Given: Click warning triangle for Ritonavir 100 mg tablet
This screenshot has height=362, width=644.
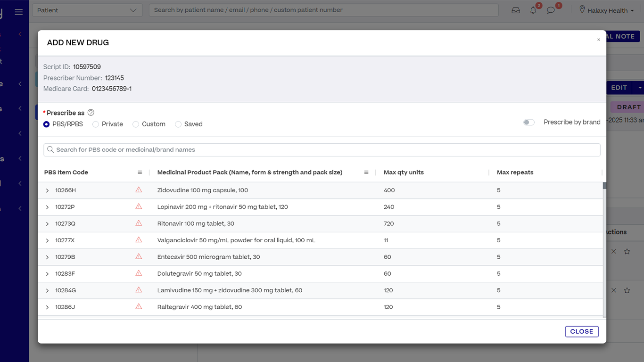Looking at the screenshot, I should (139, 223).
